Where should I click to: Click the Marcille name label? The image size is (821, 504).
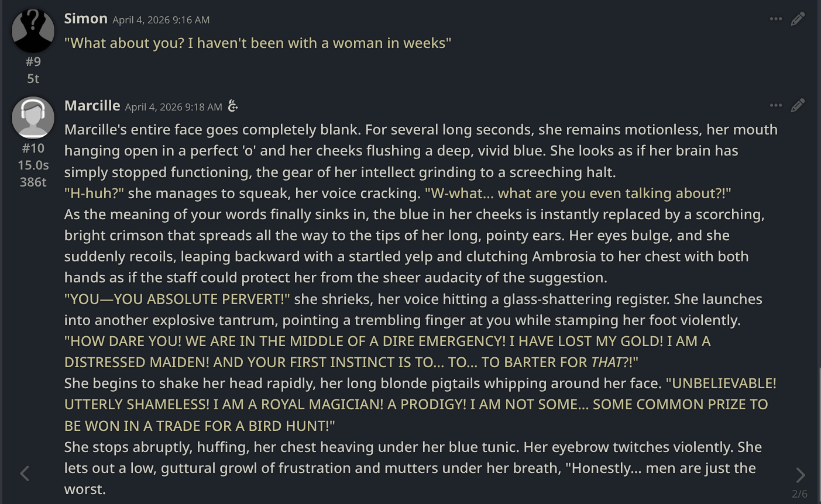92,105
